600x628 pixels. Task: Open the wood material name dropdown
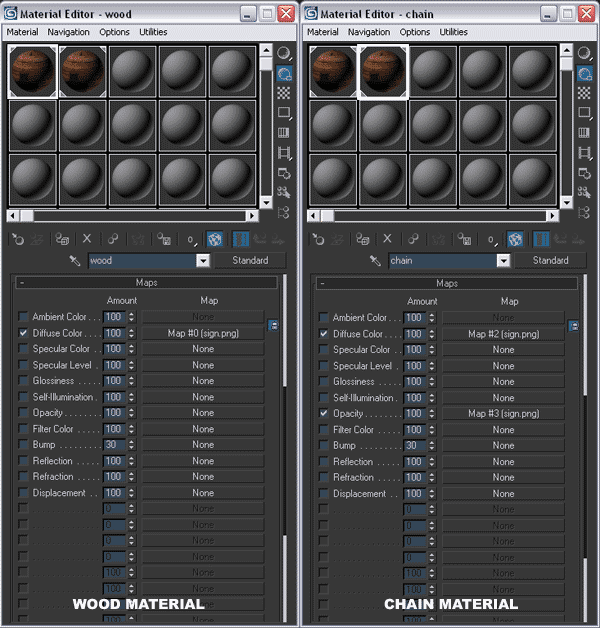tap(203, 261)
